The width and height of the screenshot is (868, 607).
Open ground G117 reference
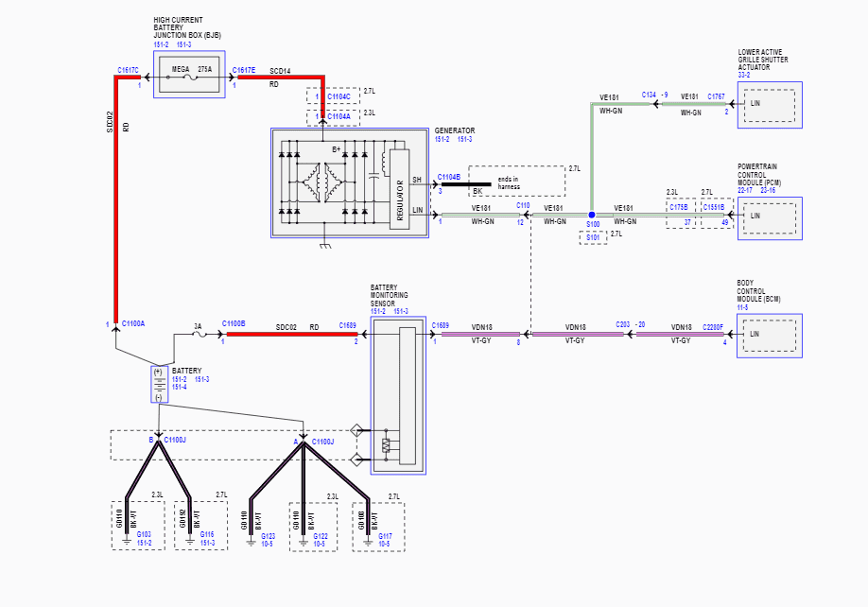coord(385,536)
